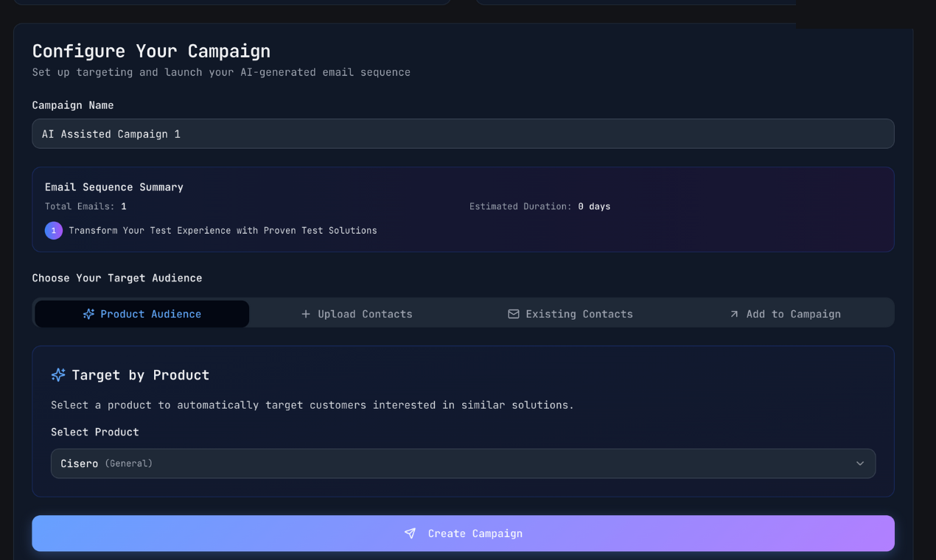Viewport: 936px width, 560px height.
Task: Click the envelope icon beside Existing Contacts
Action: 514,314
